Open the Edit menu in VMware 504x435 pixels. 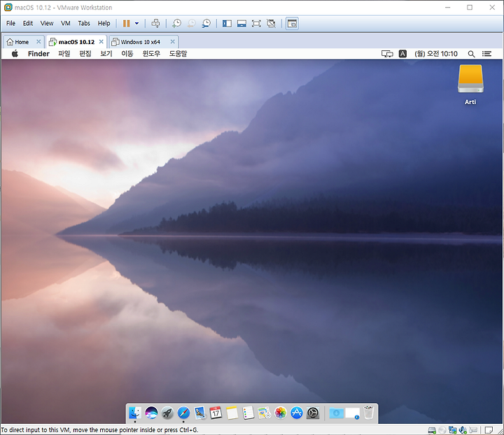click(x=27, y=24)
